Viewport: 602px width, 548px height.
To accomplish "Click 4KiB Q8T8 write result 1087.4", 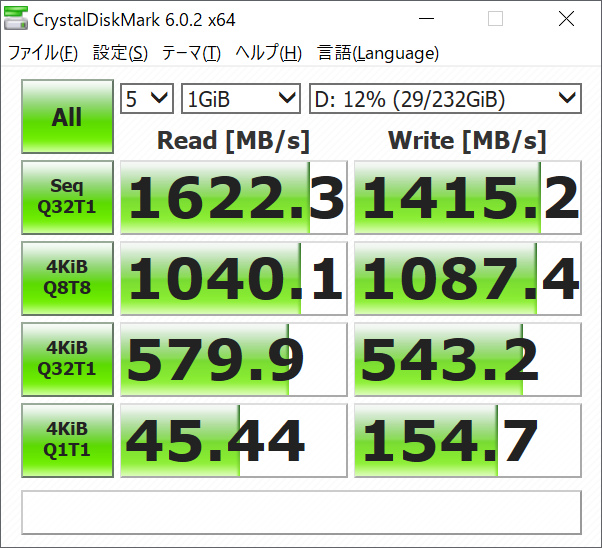I will [x=468, y=278].
